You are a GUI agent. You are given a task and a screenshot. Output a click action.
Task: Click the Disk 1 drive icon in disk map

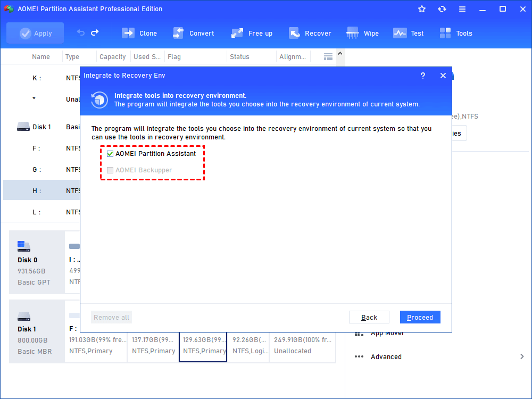click(x=24, y=316)
